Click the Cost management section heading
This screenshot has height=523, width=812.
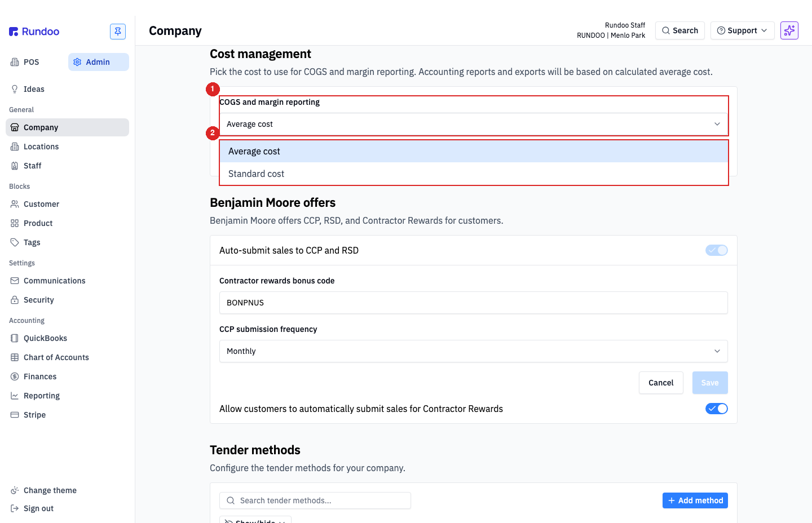(x=261, y=54)
